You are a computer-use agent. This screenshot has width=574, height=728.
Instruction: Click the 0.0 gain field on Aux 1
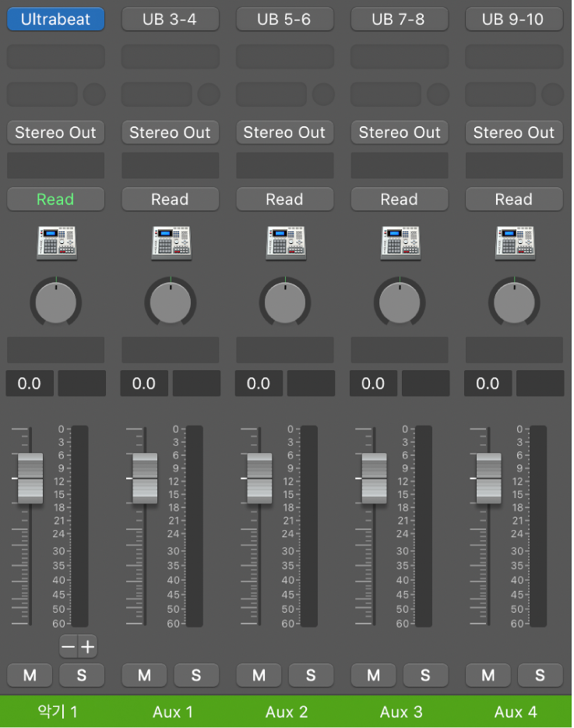pos(144,383)
